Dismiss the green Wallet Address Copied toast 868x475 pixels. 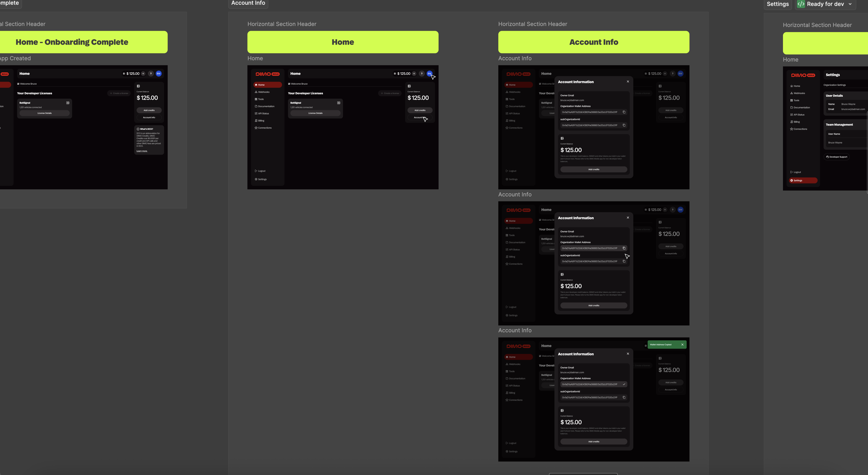[682, 344]
